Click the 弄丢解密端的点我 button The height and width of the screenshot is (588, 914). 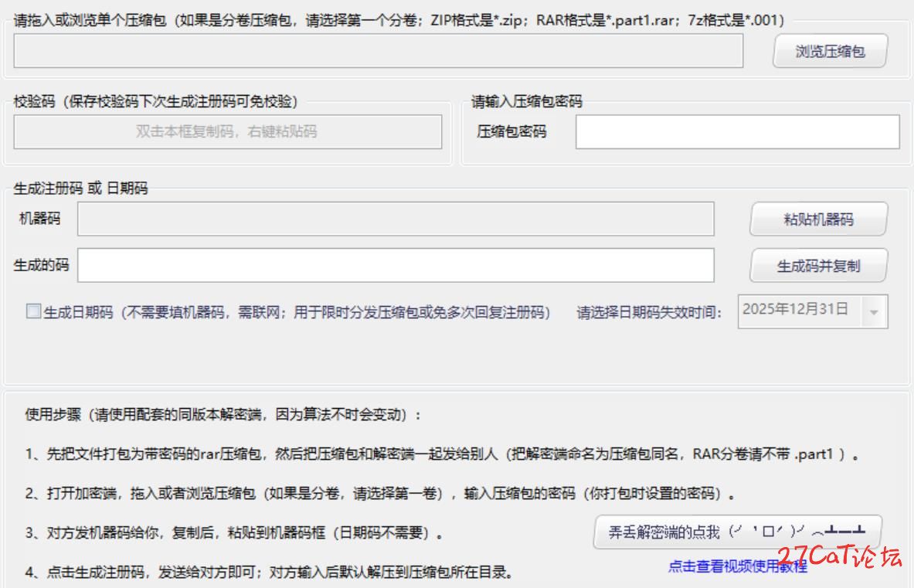point(737,532)
